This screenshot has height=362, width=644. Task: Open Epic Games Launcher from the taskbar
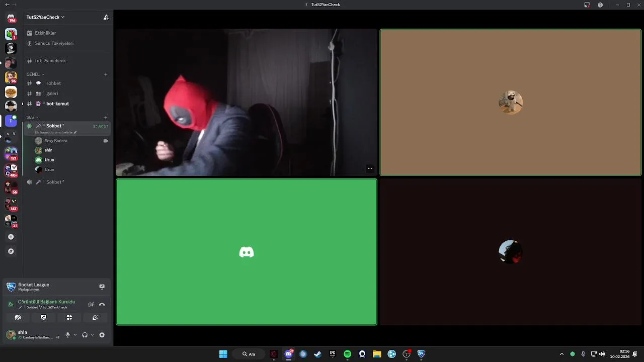333,354
